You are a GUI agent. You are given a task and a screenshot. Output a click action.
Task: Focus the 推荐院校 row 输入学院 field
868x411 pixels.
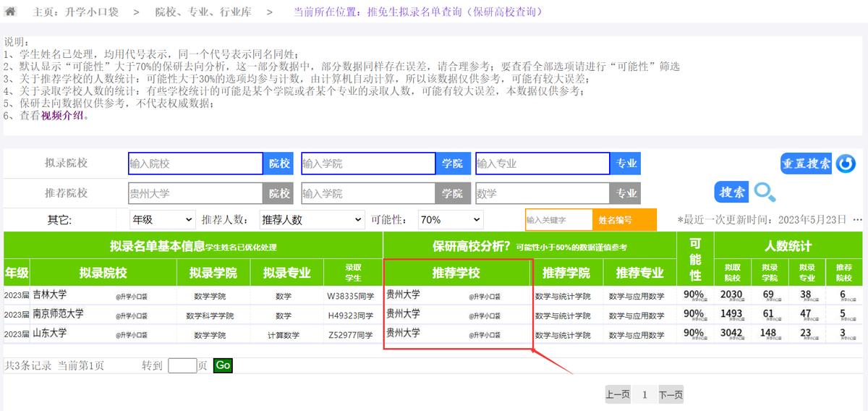tap(368, 193)
